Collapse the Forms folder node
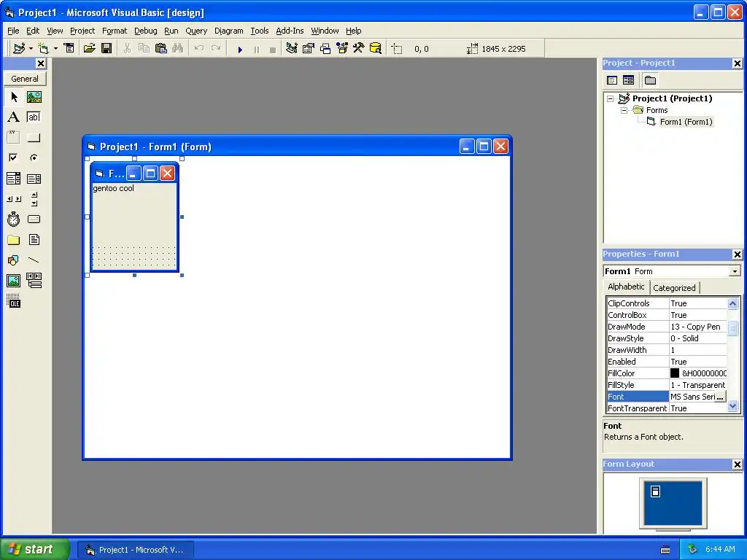Image resolution: width=747 pixels, height=560 pixels. [624, 110]
